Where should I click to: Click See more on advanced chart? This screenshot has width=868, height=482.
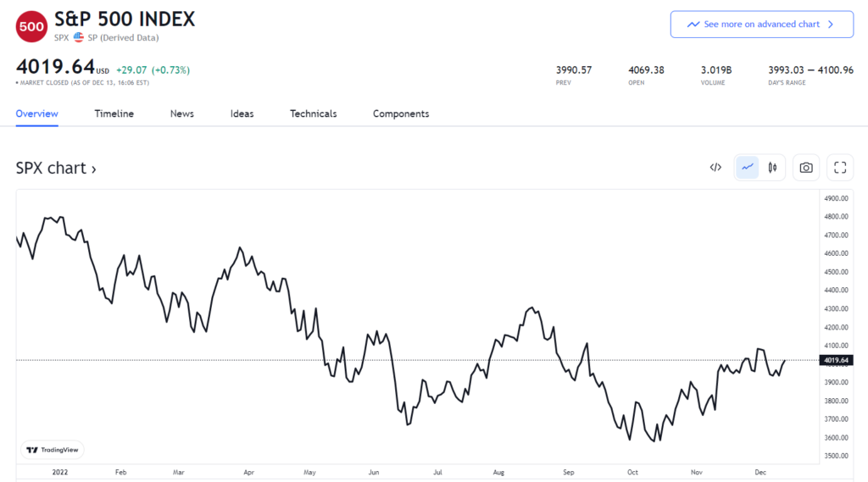[760, 25]
